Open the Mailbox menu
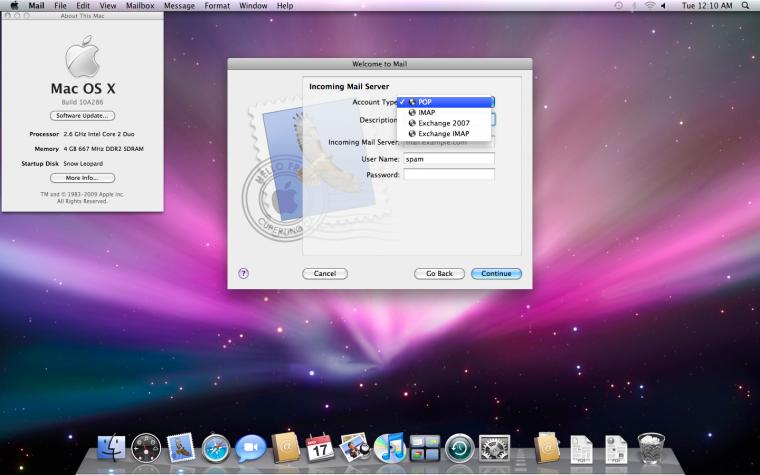The width and height of the screenshot is (760, 475). 140,6
